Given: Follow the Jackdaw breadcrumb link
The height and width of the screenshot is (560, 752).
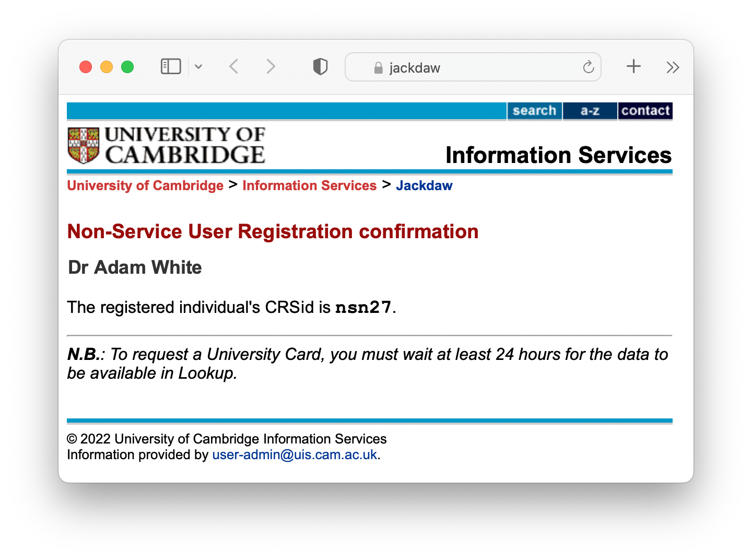Looking at the screenshot, I should pos(424,185).
